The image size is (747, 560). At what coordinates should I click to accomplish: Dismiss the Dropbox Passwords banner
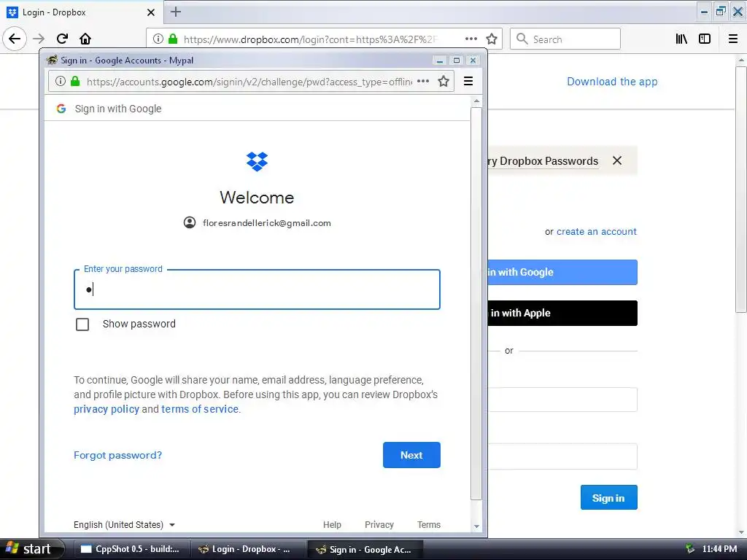pos(617,160)
